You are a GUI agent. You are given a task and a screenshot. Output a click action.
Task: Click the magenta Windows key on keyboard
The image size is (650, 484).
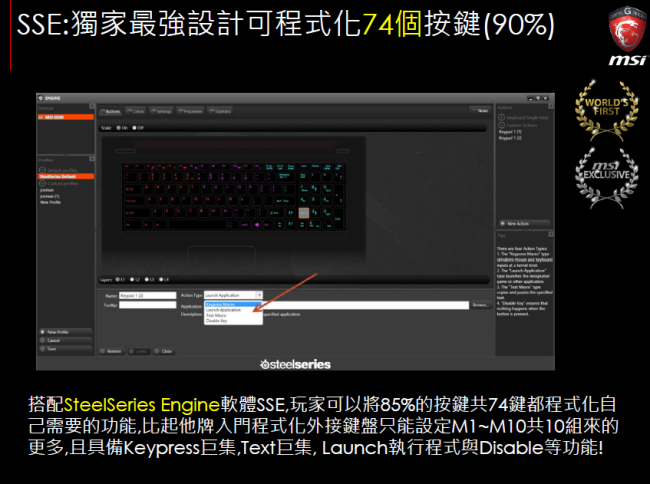(x=257, y=225)
